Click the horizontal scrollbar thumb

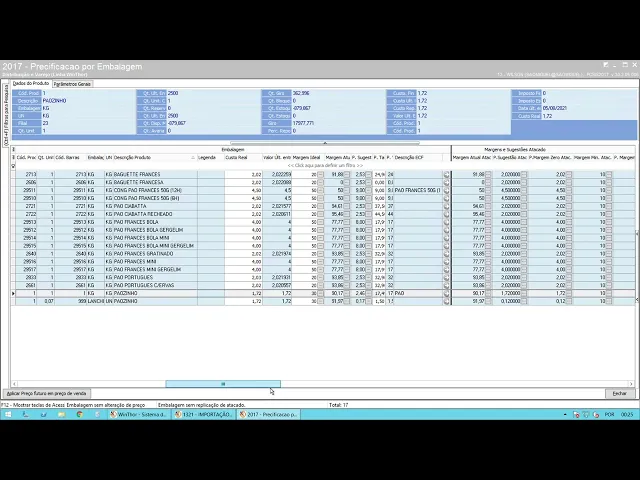click(x=223, y=384)
